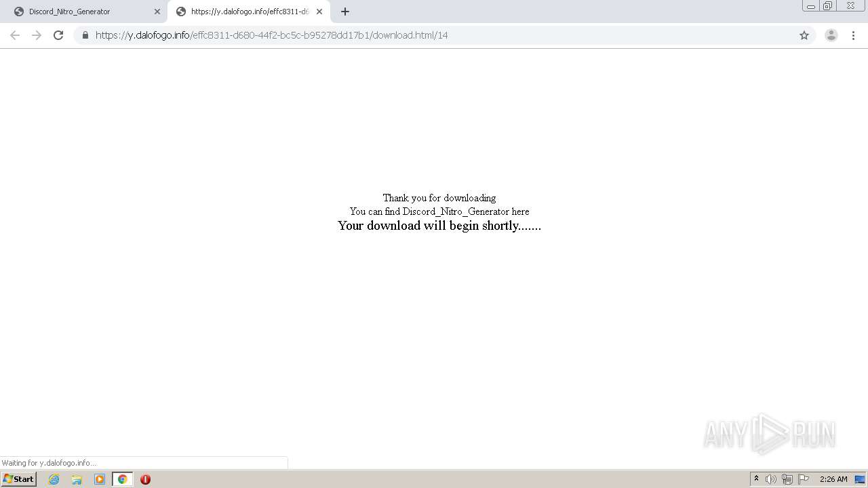Viewport: 868px width, 488px height.
Task: Open the Windows Start menu
Action: click(18, 479)
